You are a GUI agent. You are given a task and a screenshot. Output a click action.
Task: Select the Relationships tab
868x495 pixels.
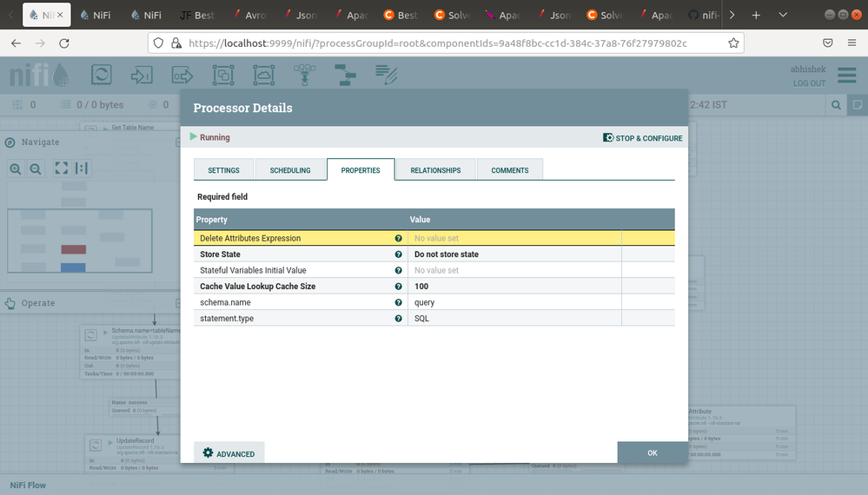click(435, 170)
